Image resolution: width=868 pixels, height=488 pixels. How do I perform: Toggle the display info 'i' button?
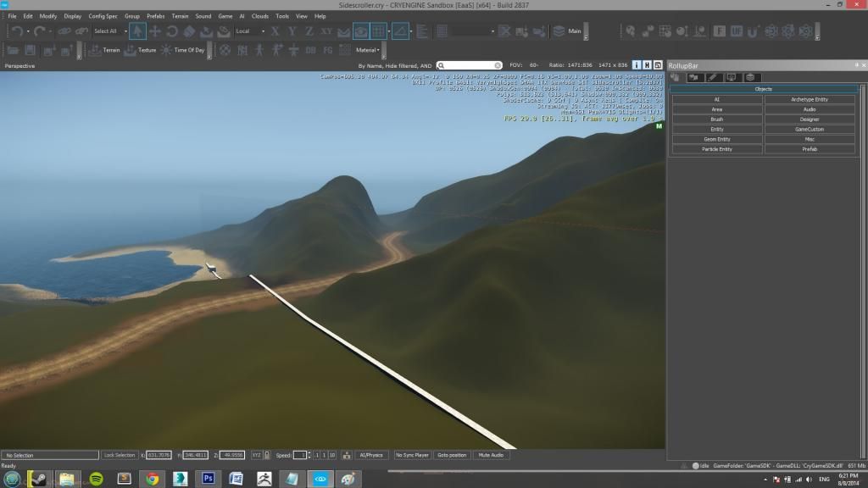click(637, 65)
